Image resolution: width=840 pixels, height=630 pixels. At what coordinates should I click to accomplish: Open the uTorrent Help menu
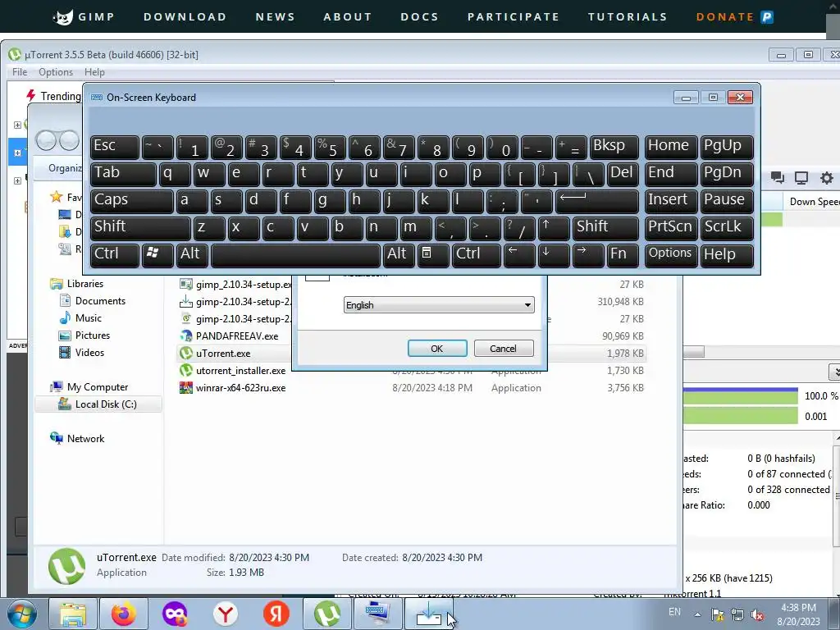pos(94,72)
